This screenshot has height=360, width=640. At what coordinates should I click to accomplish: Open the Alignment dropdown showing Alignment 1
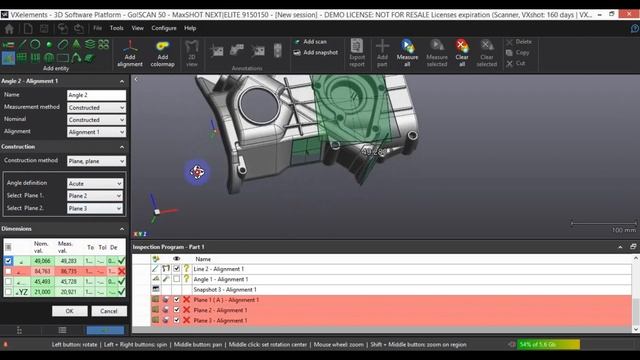[x=96, y=132]
